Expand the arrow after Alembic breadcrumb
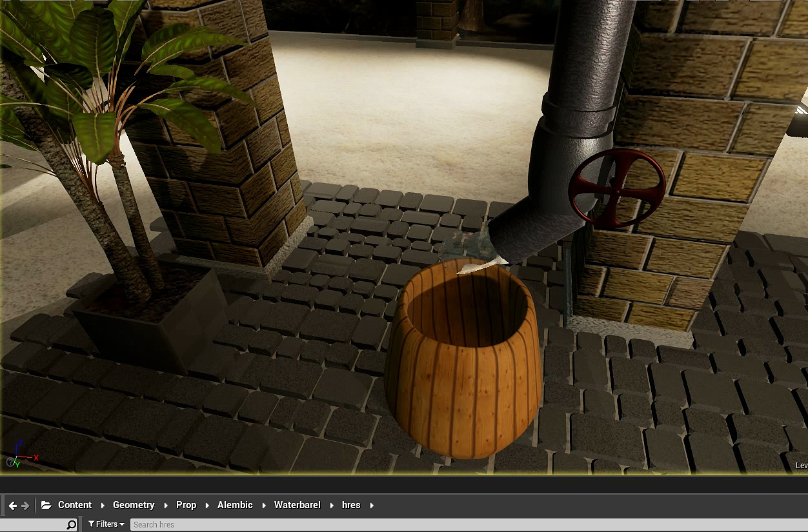 pyautogui.click(x=264, y=506)
